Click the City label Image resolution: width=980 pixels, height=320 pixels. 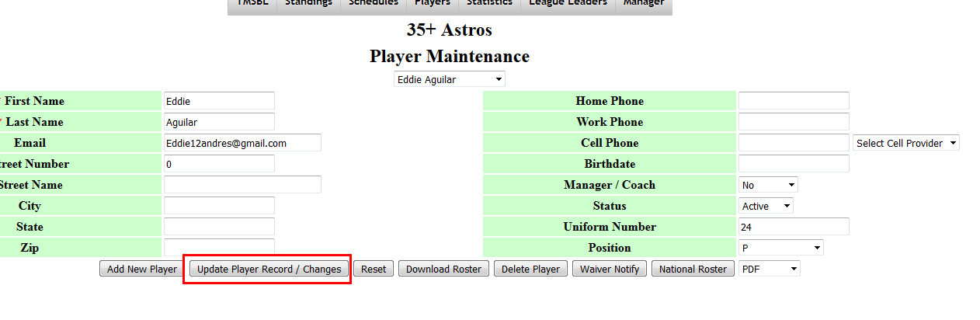coord(30,206)
